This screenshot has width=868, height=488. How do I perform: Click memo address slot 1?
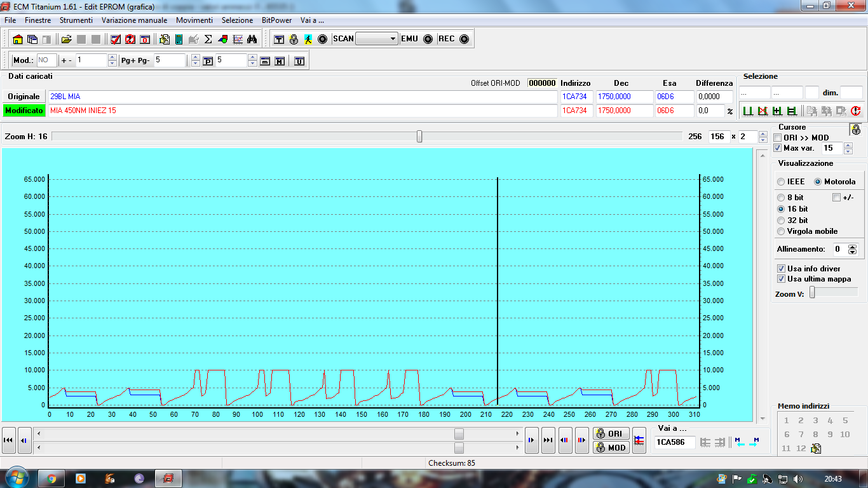(x=786, y=420)
